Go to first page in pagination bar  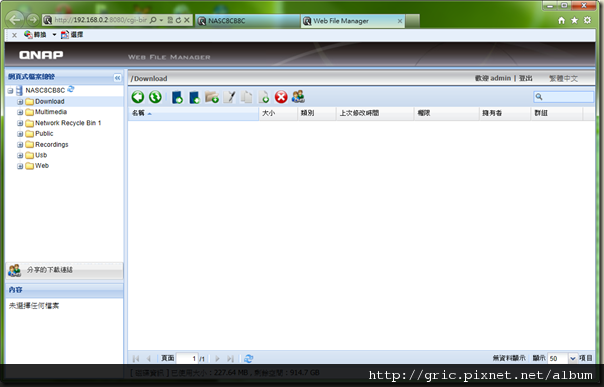click(x=136, y=359)
